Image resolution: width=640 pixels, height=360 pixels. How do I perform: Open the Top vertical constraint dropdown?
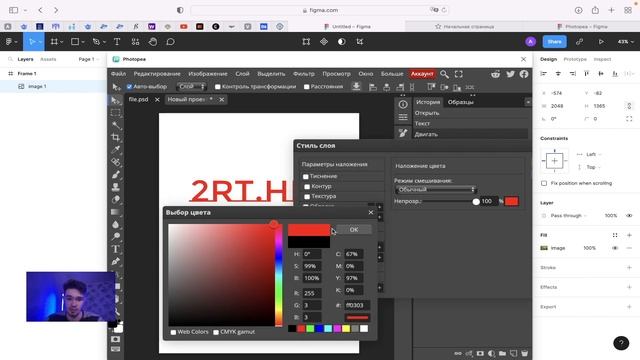point(593,167)
